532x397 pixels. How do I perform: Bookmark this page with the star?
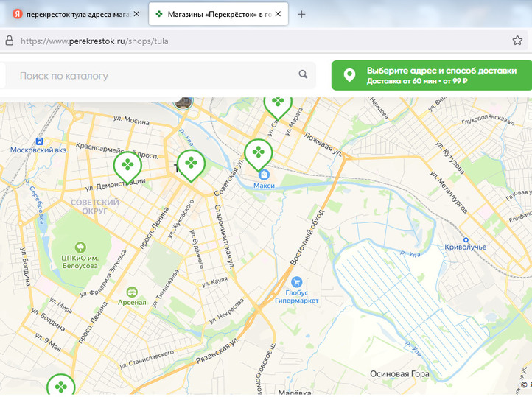[517, 41]
